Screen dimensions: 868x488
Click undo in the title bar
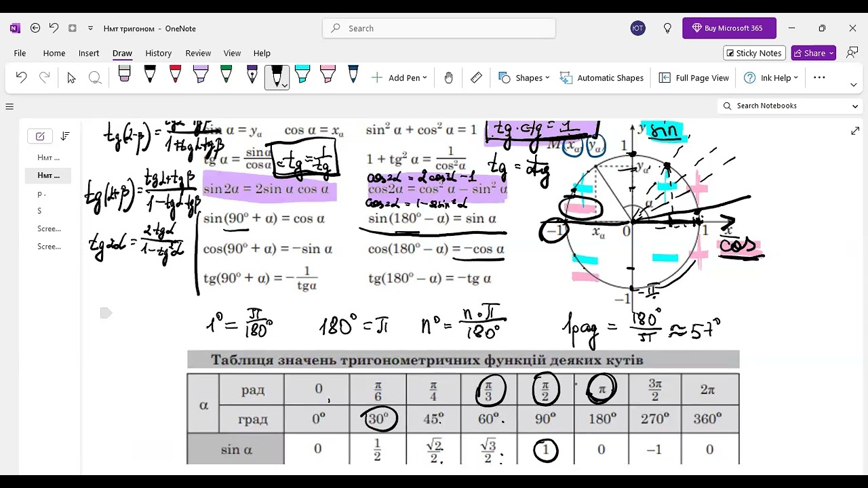tap(54, 28)
